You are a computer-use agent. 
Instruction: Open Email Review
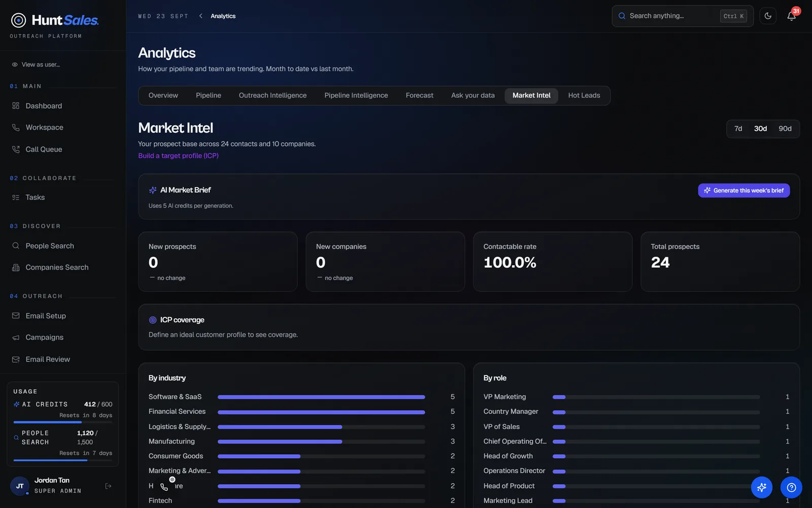coord(48,359)
